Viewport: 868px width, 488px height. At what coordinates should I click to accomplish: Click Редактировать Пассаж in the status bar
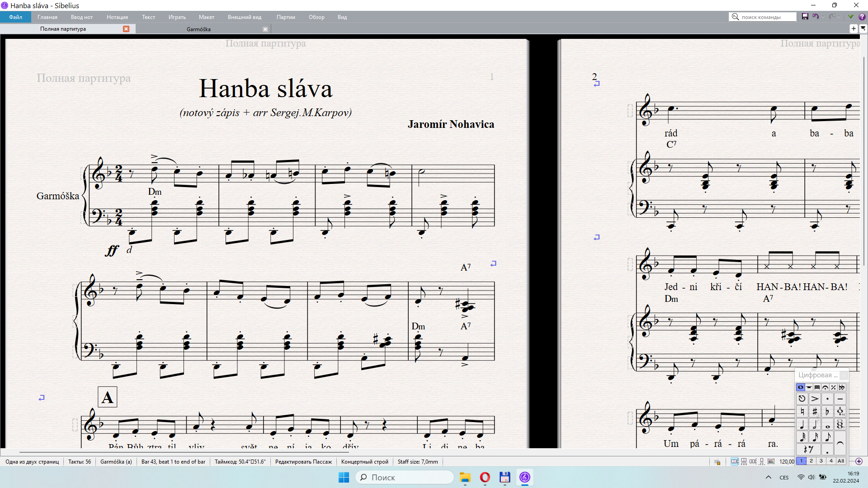pyautogui.click(x=303, y=462)
